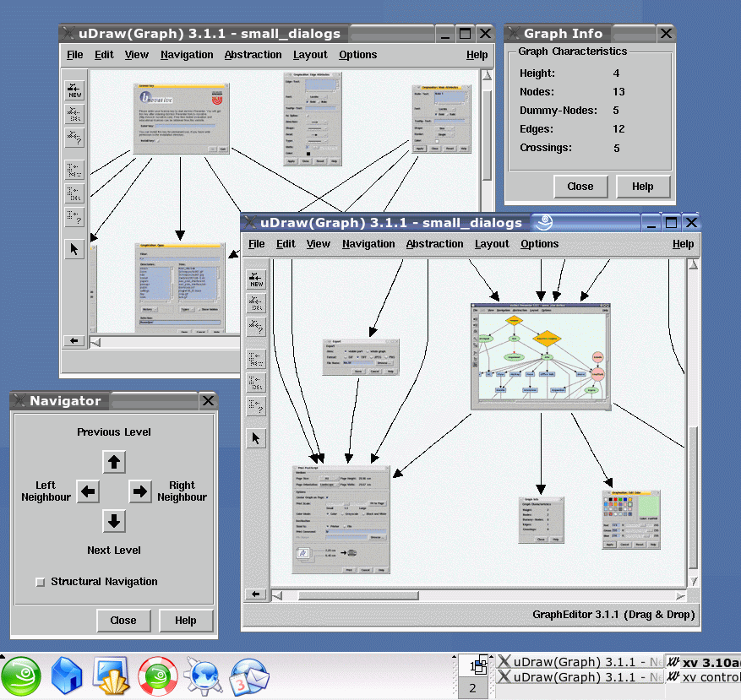
Task: Switch to the second uDraw(Graph) 3.1.1 taskbar entry
Action: pyautogui.click(x=580, y=677)
